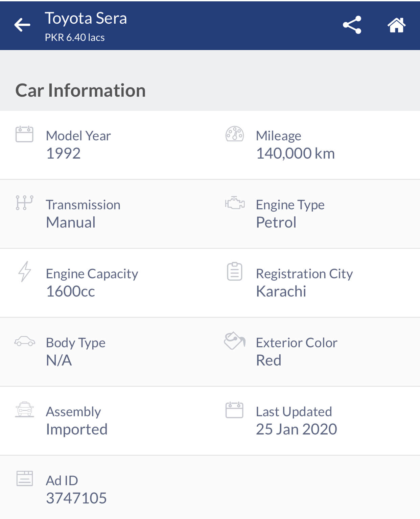Tap the Assembly car icon
This screenshot has height=519, width=420.
24,409
